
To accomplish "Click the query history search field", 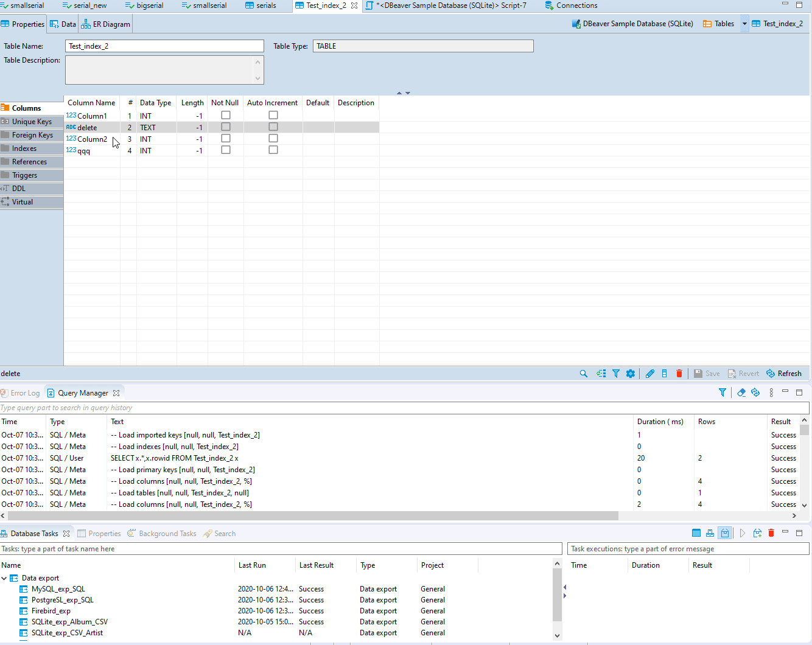I will (243, 406).
